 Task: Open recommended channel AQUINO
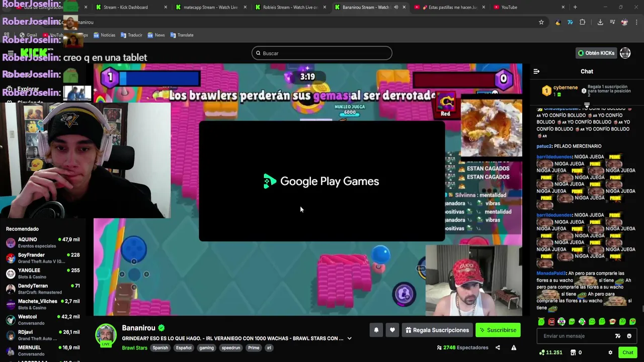(43, 243)
